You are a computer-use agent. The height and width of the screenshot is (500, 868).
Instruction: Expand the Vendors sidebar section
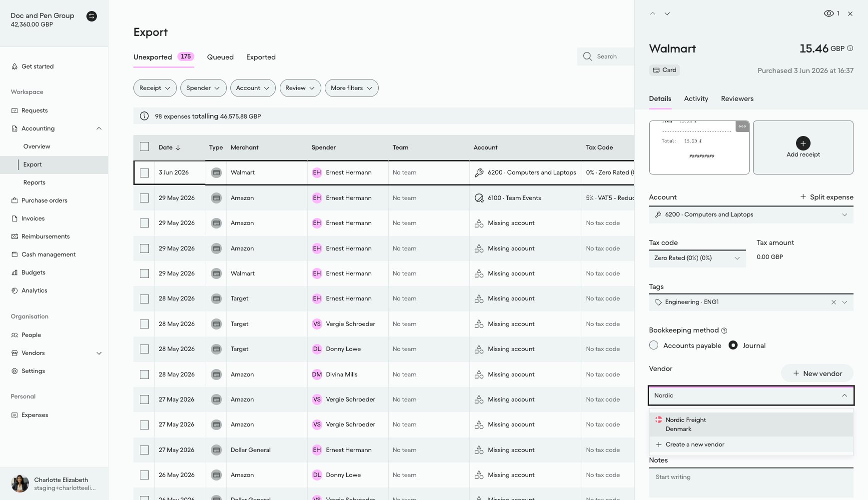pyautogui.click(x=99, y=353)
